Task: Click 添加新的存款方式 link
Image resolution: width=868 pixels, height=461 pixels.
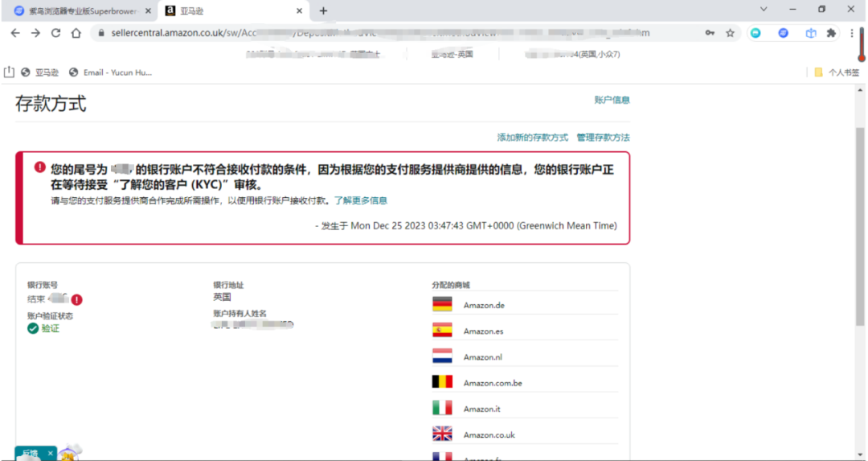Action: (533, 138)
